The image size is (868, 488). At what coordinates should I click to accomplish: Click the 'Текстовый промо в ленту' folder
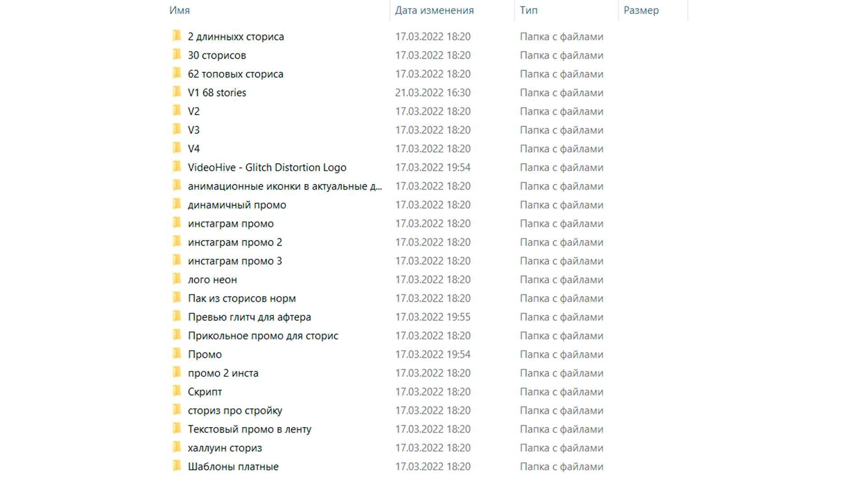click(249, 429)
